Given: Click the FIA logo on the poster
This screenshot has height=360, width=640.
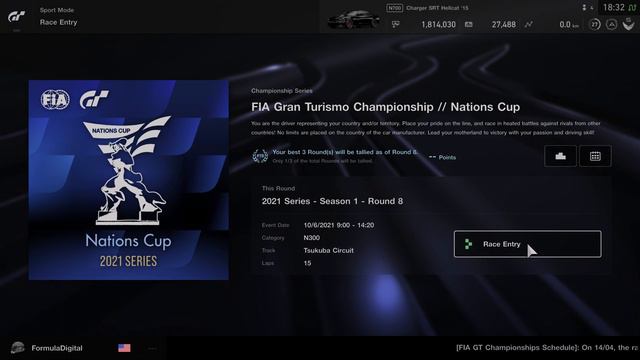Looking at the screenshot, I should point(55,100).
